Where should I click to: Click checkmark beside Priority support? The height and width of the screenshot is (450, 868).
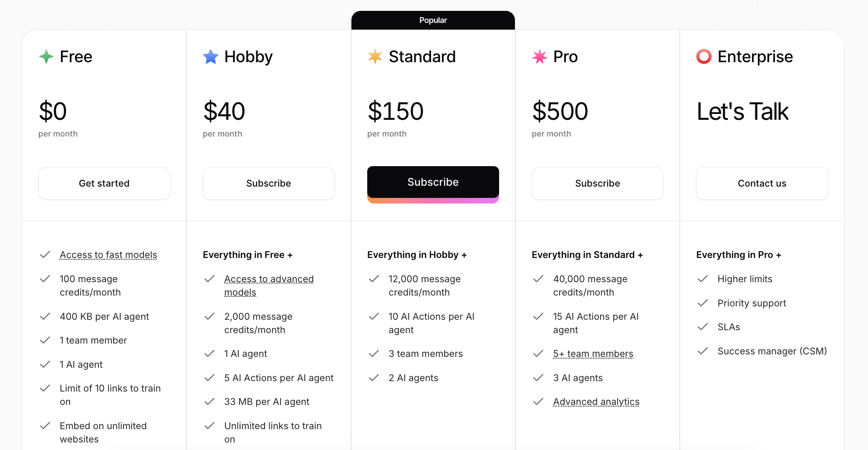pyautogui.click(x=703, y=303)
